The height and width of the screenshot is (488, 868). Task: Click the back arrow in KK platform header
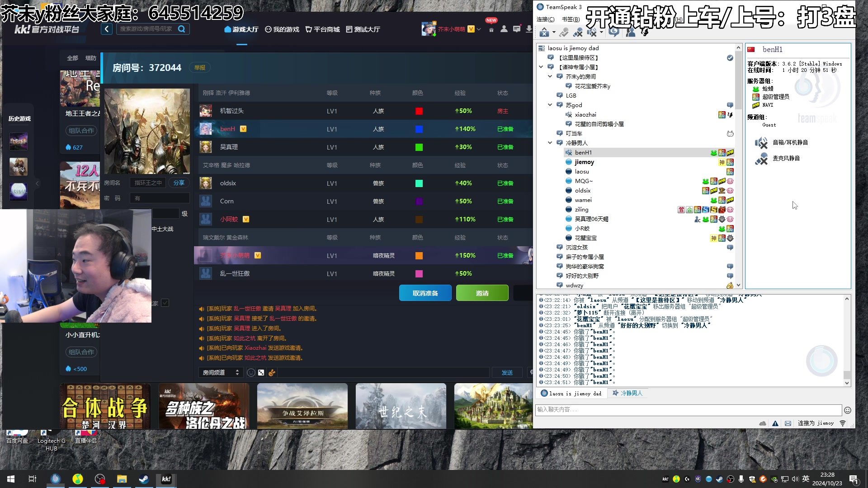106,29
